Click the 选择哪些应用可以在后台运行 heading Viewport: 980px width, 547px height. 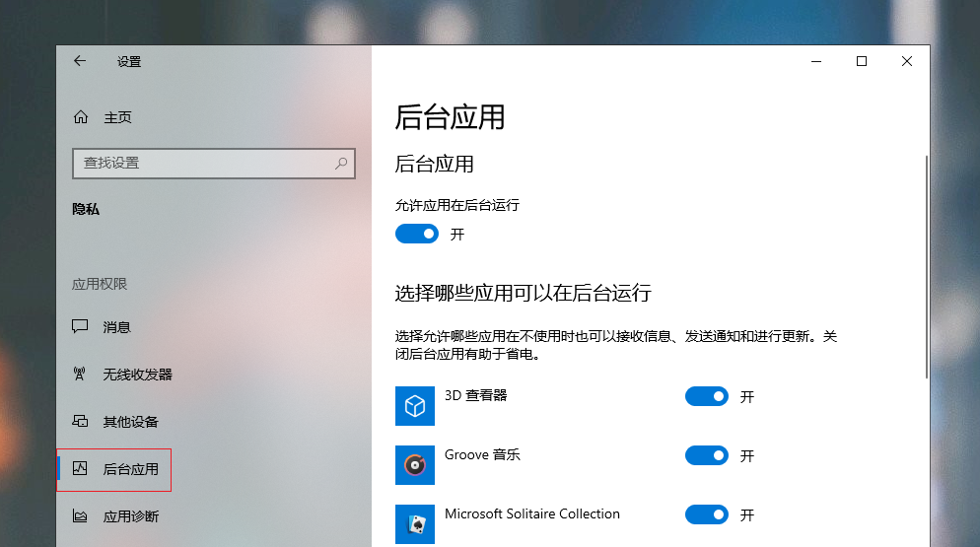524,293
